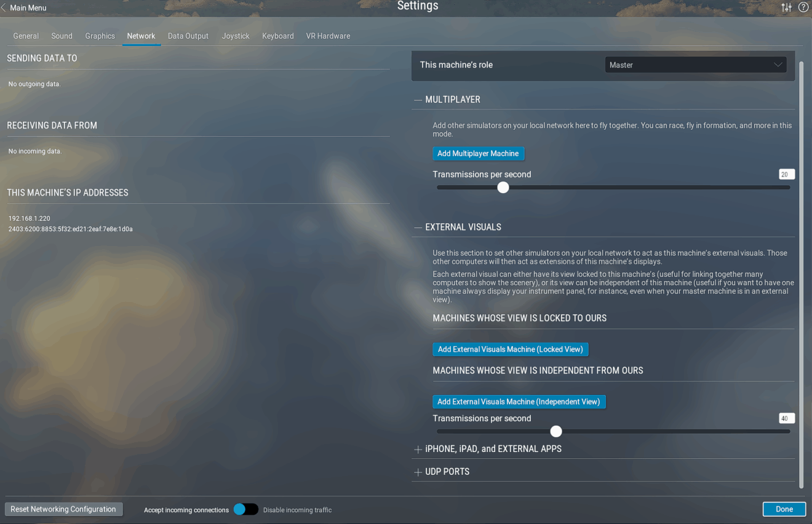
Task: Click Reset Networking Configuration button
Action: pyautogui.click(x=63, y=509)
